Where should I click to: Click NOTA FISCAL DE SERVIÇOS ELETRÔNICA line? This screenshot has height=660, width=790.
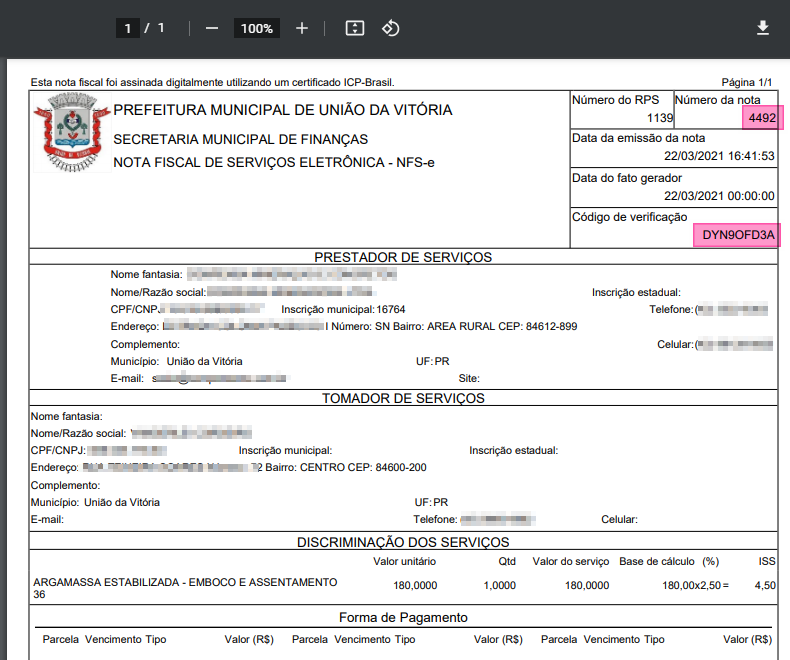[274, 162]
